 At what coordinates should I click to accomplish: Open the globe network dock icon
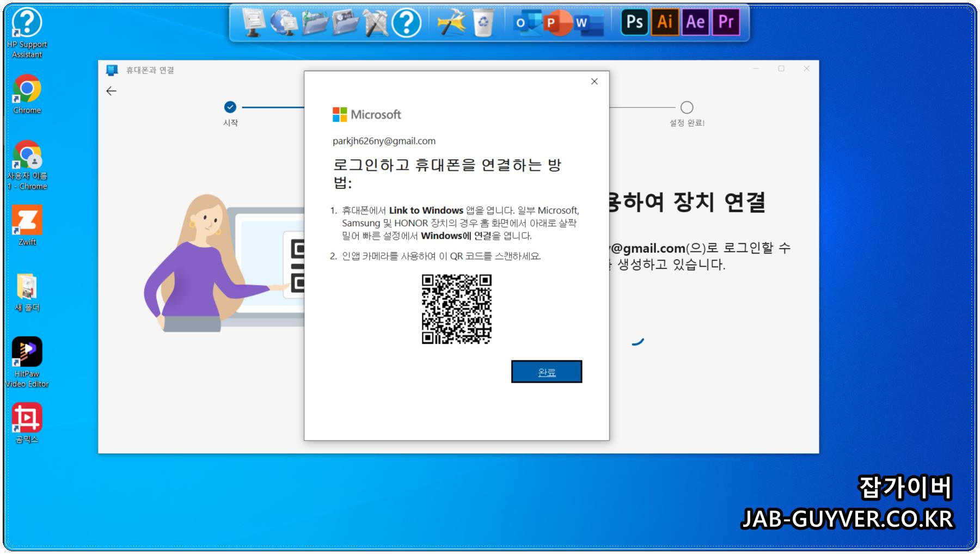[284, 23]
